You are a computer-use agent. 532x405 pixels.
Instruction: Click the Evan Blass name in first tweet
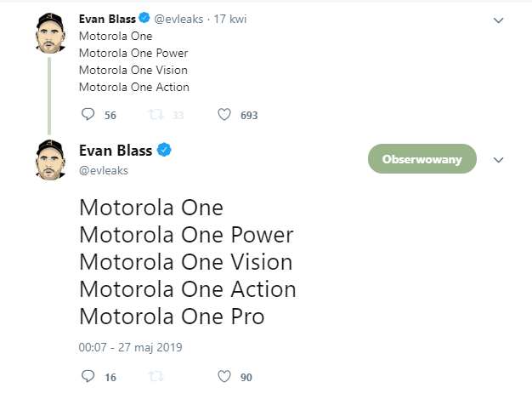tap(106, 19)
